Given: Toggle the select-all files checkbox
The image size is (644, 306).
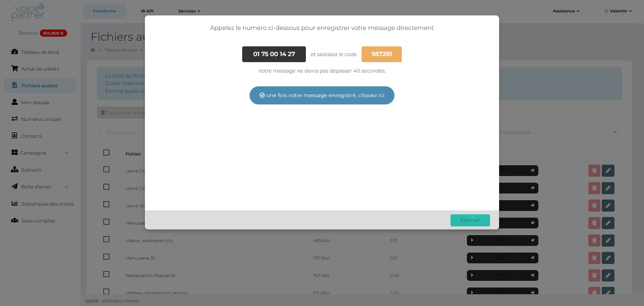Looking at the screenshot, I should pyautogui.click(x=106, y=153).
